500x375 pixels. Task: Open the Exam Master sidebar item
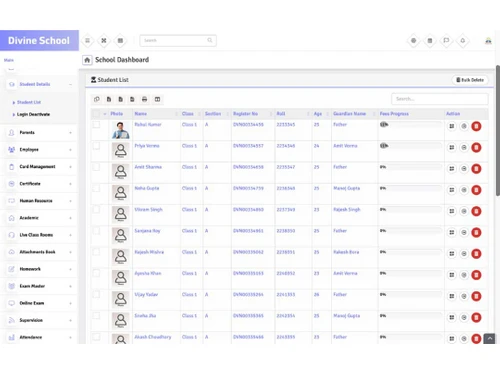tap(39, 286)
